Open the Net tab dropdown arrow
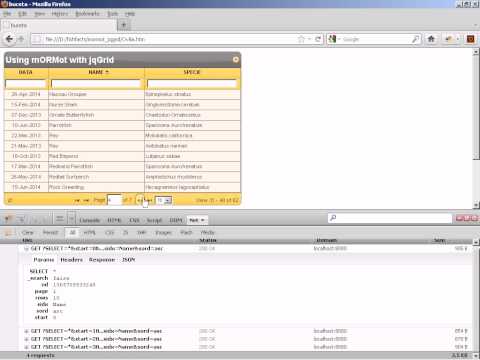This screenshot has width=480, height=360. point(203,220)
